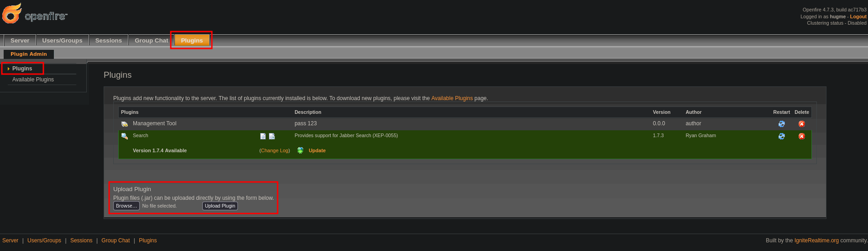The width and height of the screenshot is (868, 251).
Task: Open the Change Log link
Action: pyautogui.click(x=275, y=150)
